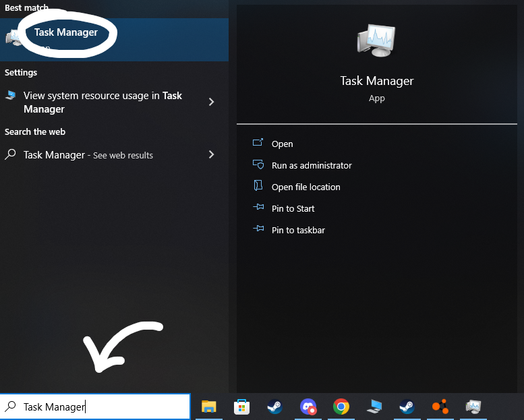524x420 pixels.
Task: Click the 'Task Manager' title in the preview pane
Action: [x=376, y=81]
